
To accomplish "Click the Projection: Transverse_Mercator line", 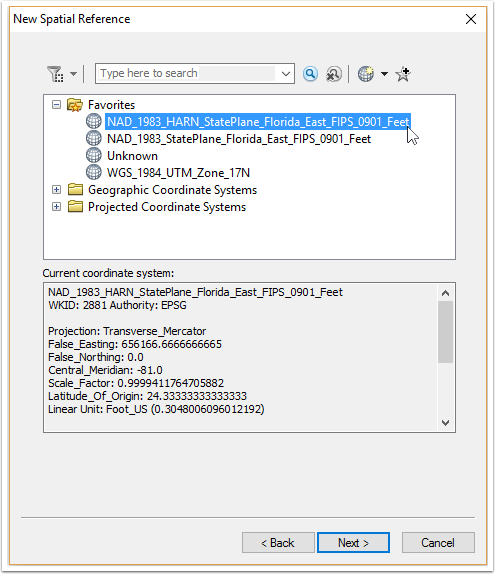I will point(127,331).
